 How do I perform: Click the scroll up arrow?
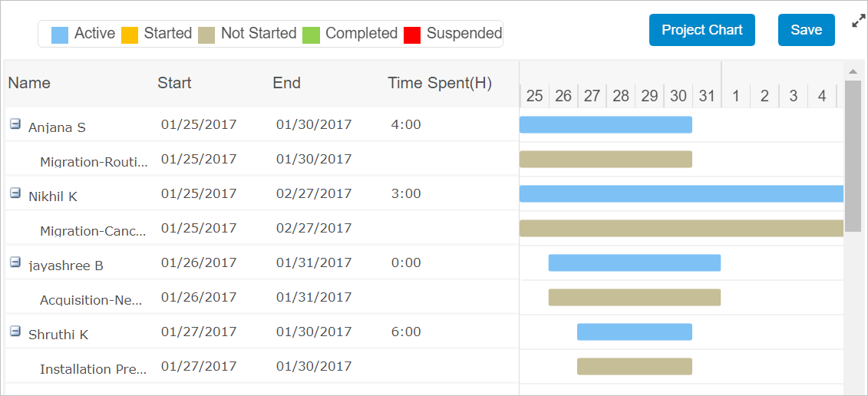(852, 72)
